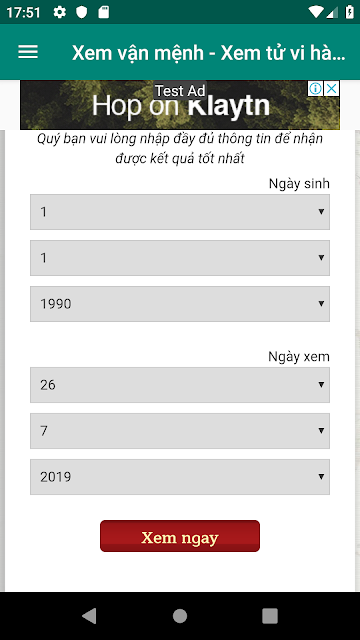The width and height of the screenshot is (360, 640).
Task: Click the Xem ngay button
Action: (180, 536)
